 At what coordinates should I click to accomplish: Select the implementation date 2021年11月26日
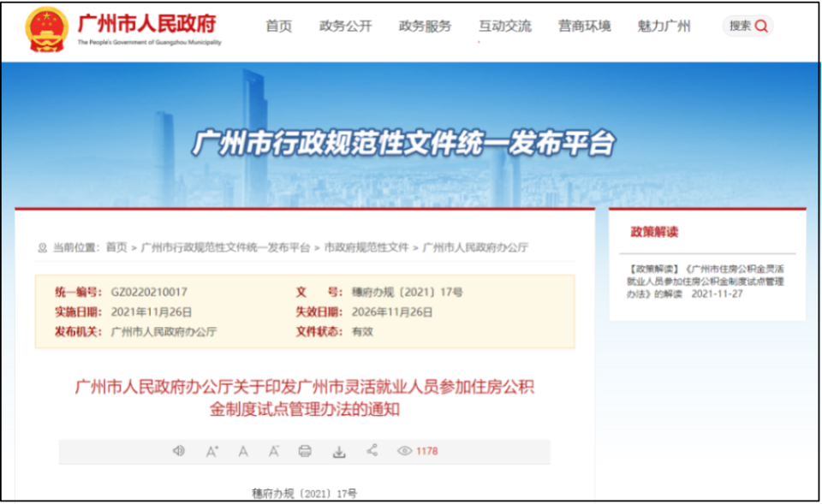click(x=152, y=312)
